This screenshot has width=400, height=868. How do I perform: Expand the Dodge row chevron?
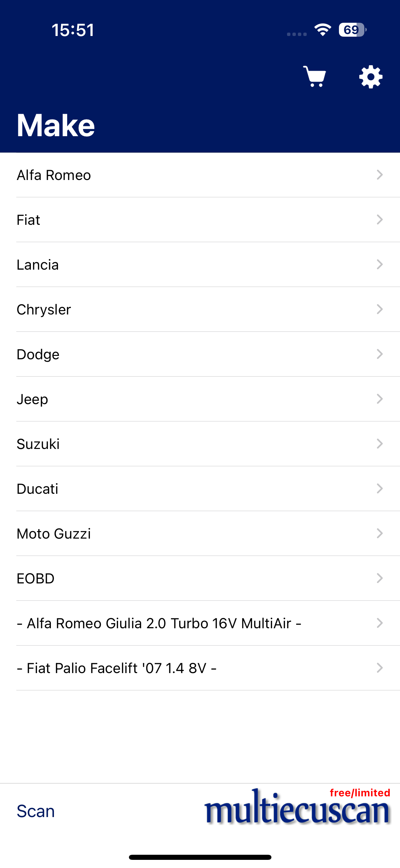pos(380,354)
